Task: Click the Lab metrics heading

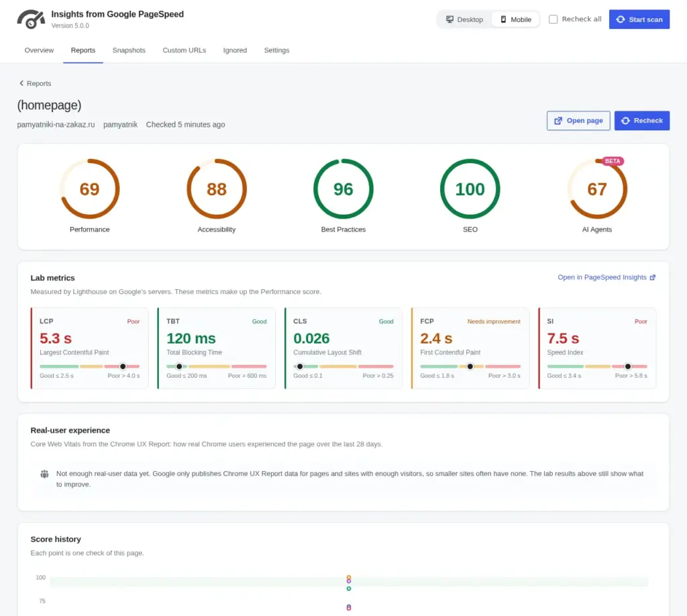Action: click(52, 278)
